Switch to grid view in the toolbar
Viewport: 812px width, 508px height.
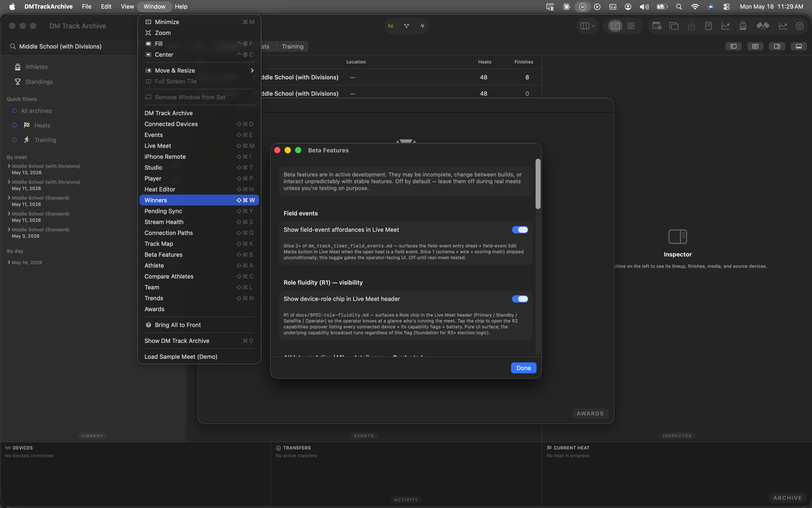[x=631, y=26]
